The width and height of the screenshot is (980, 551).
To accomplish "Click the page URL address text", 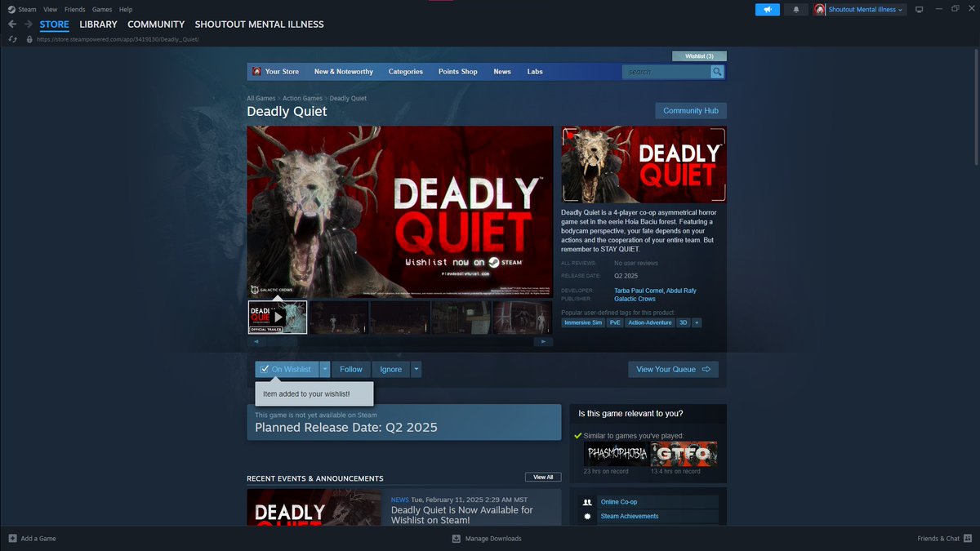I will click(x=118, y=39).
